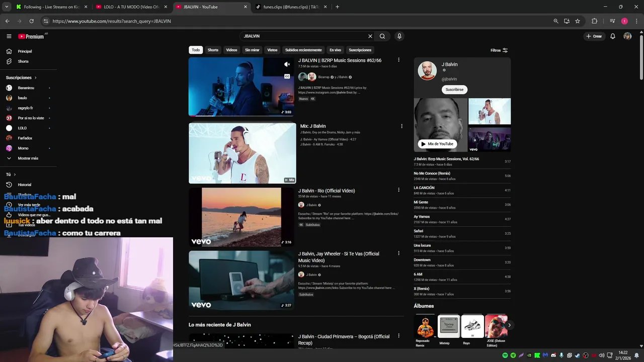Select the En vivo filter chip
This screenshot has height=362, width=644.
[x=335, y=50]
